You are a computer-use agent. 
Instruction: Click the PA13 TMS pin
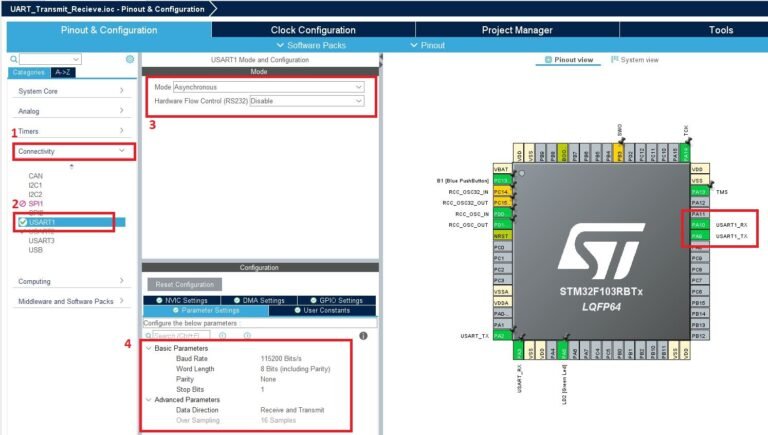click(698, 191)
